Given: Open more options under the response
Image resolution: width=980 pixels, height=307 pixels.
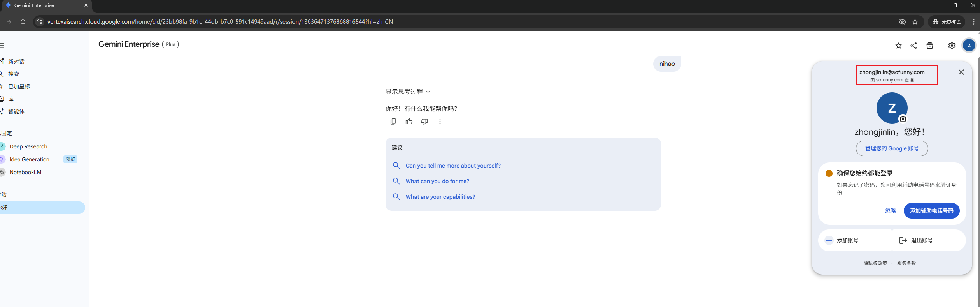Looking at the screenshot, I should pyautogui.click(x=440, y=122).
